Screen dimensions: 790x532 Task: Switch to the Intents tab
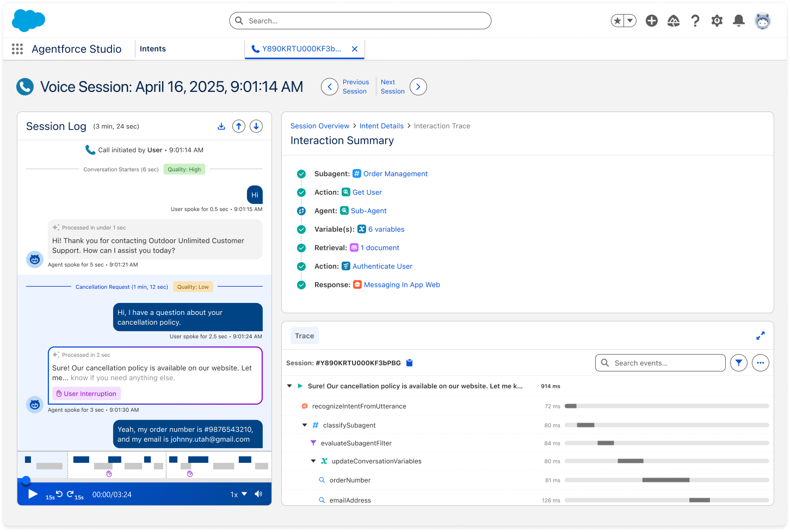pos(153,49)
